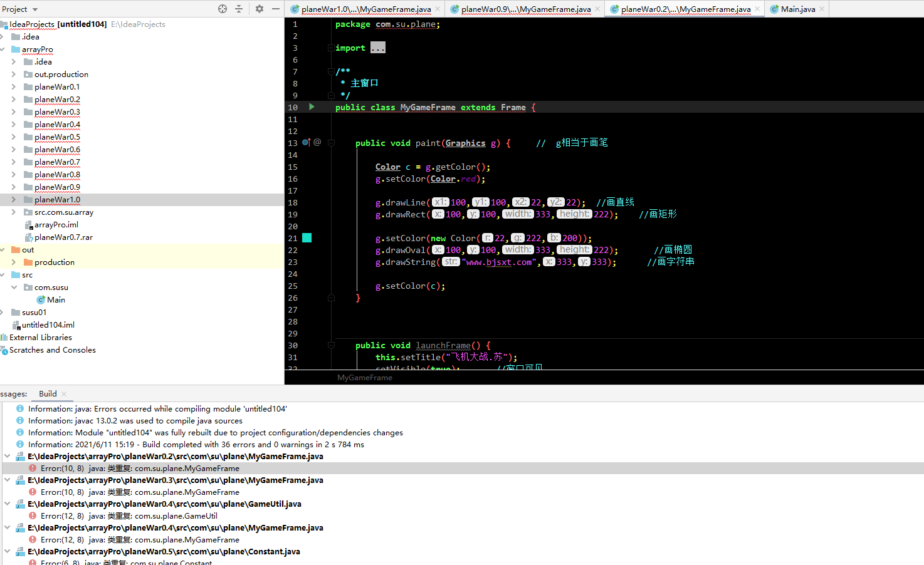
Task: Select the planeWar0.7 folder
Action: [57, 162]
